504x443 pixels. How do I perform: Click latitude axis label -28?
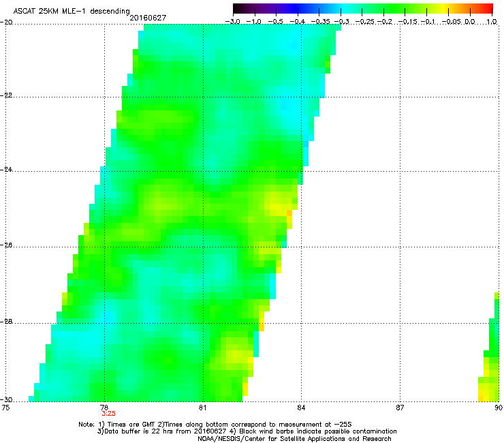pos(6,322)
